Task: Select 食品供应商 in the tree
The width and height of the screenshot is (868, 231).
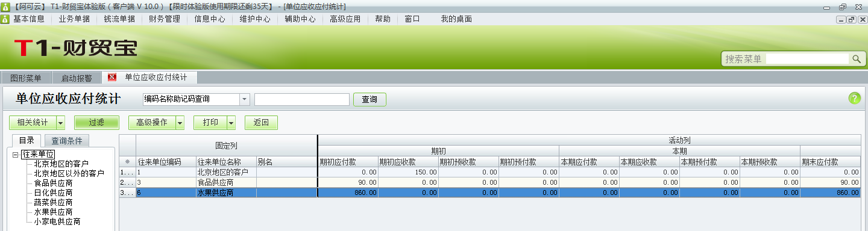Action: pos(54,183)
